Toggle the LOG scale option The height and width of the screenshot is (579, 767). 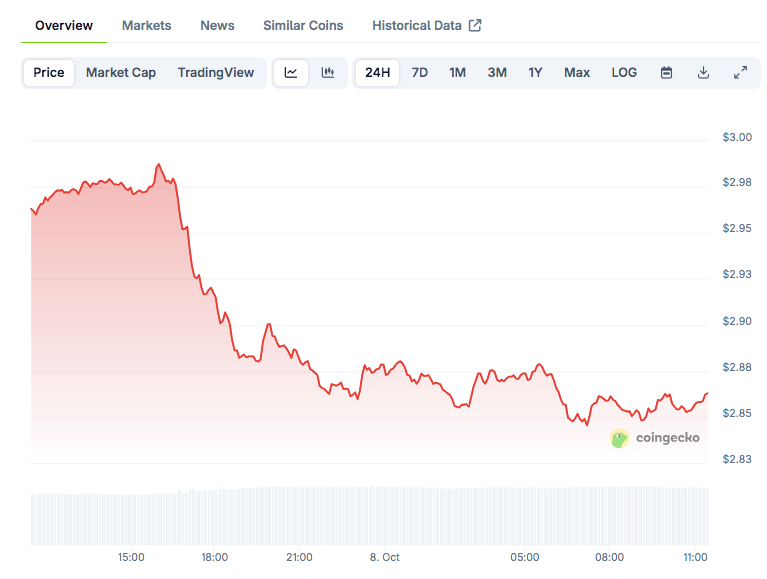[x=624, y=73]
